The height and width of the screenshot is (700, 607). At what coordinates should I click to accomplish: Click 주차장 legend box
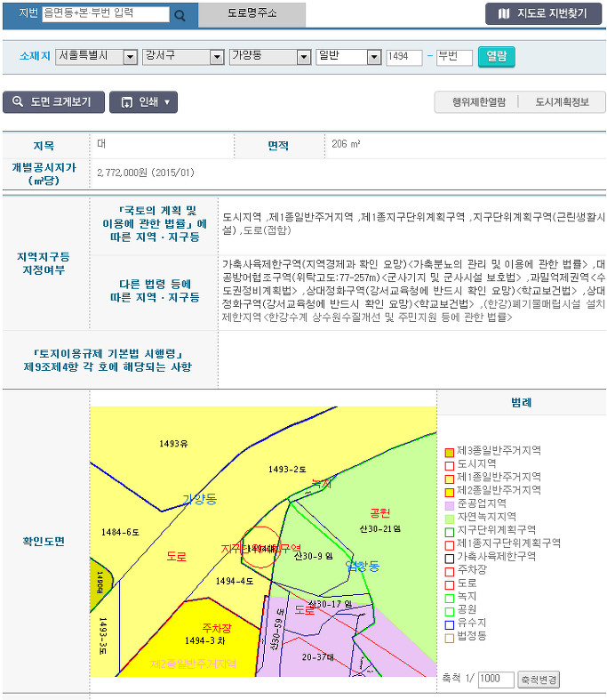449,571
